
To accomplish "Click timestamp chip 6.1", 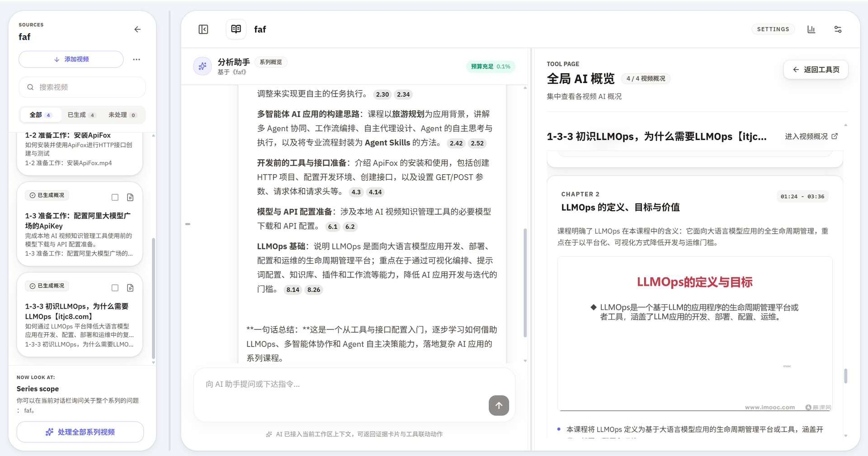I will (x=333, y=227).
